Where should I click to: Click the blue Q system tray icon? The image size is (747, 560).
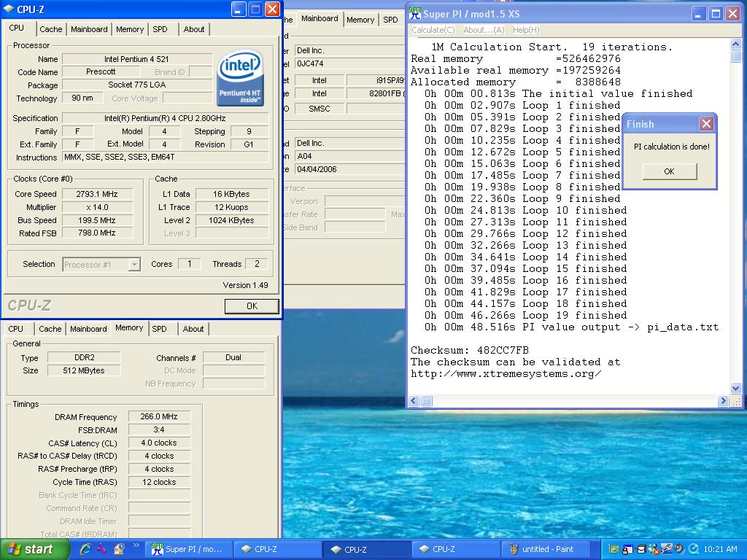[693, 549]
